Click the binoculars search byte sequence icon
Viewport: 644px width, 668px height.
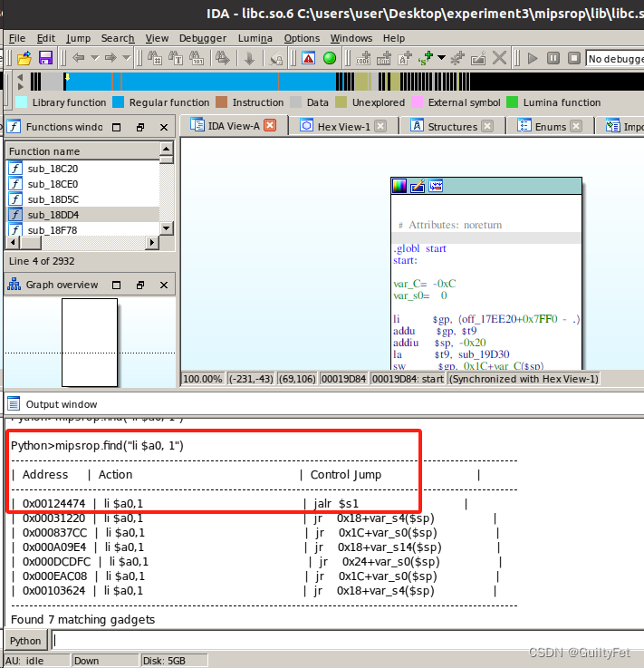(x=197, y=58)
